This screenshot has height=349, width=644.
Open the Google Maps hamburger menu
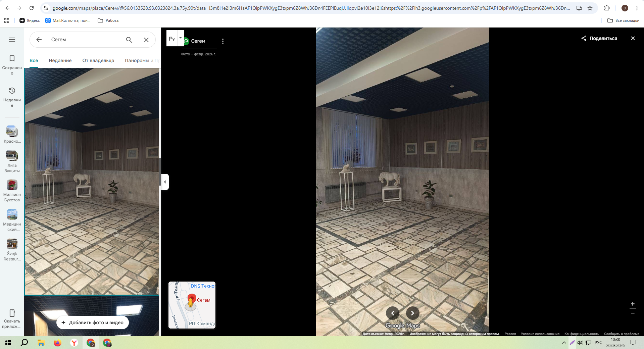(12, 40)
